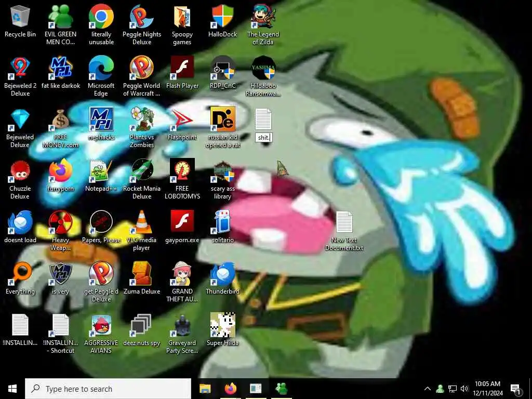The image size is (532, 399).
Task: Click the Heavy Weap... radiation icon
Action: (x=60, y=222)
